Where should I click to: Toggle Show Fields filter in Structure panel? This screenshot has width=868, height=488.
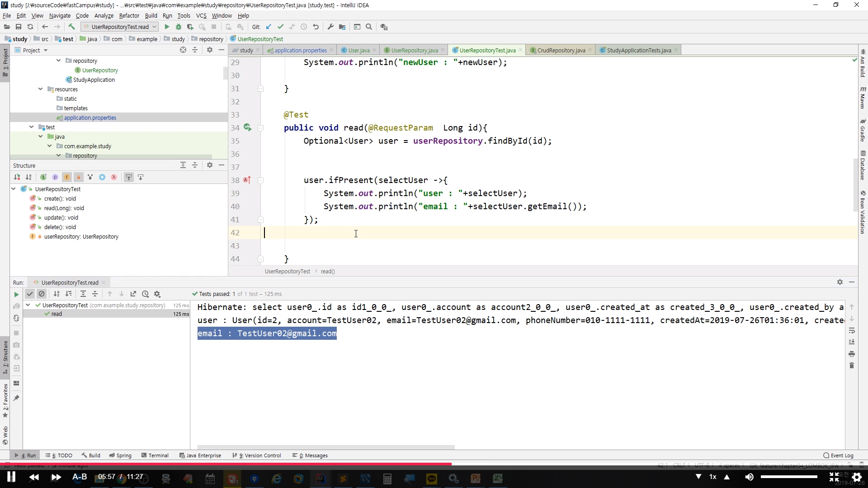(66, 178)
